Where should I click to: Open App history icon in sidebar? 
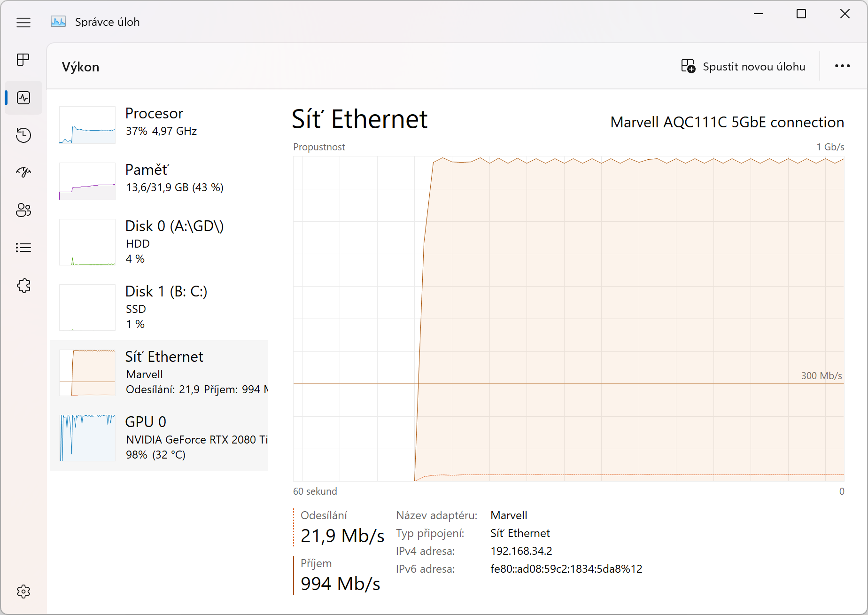click(23, 135)
